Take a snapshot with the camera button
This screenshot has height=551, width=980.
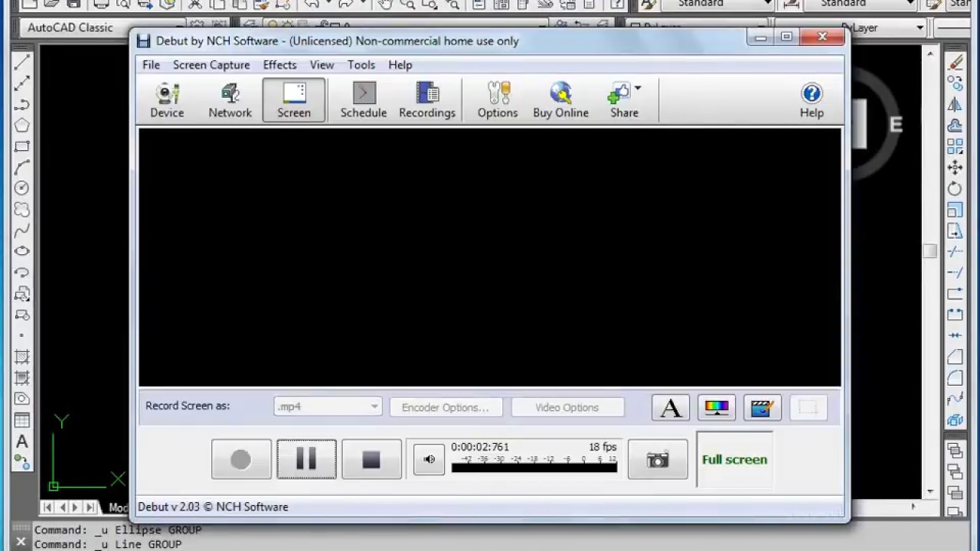point(658,459)
